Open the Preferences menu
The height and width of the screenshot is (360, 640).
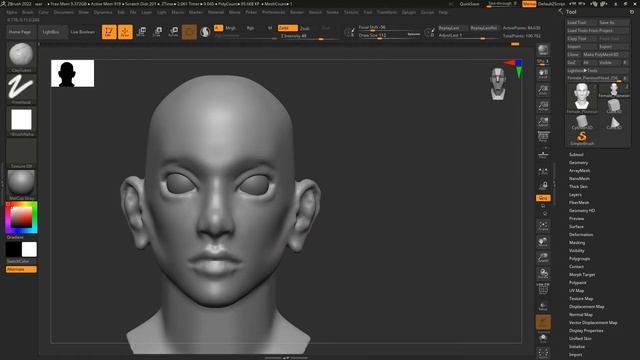(273, 12)
